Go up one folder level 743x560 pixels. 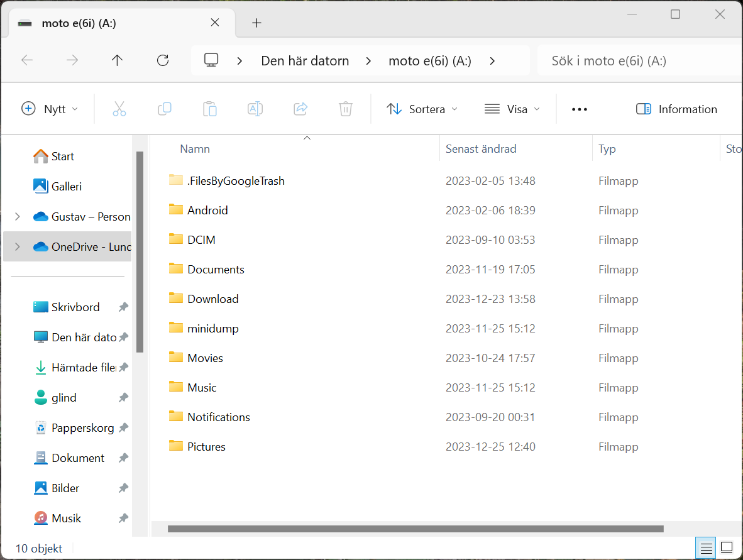coord(117,60)
